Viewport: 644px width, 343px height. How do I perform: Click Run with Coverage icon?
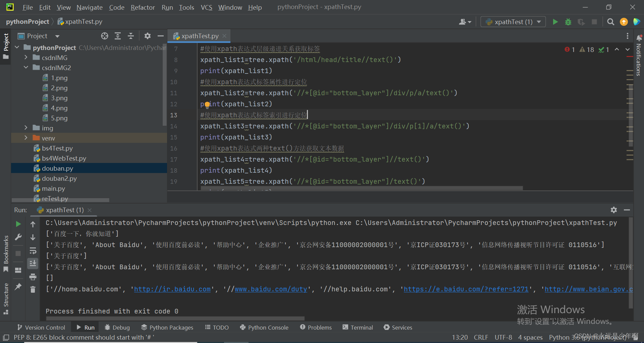pyautogui.click(x=581, y=22)
